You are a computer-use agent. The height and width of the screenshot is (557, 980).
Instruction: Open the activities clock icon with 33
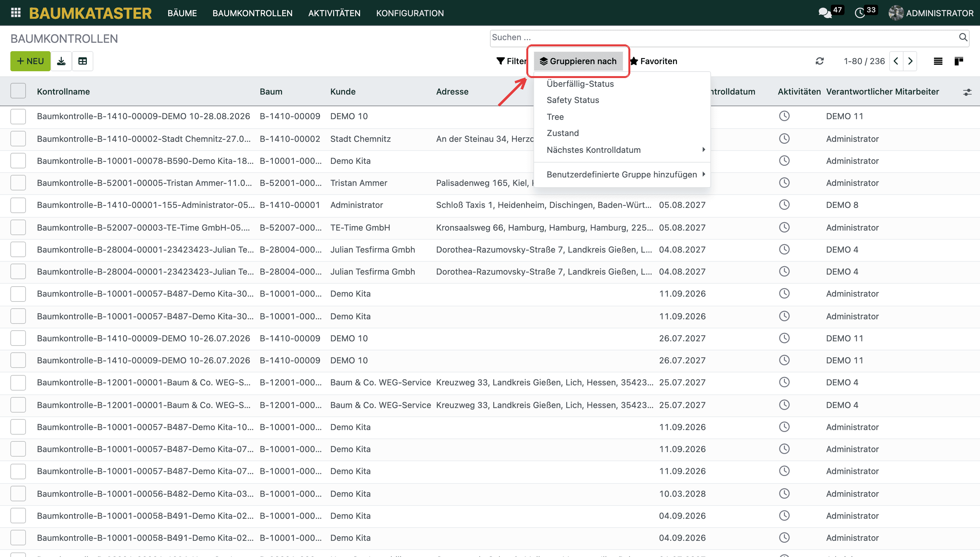[860, 13]
